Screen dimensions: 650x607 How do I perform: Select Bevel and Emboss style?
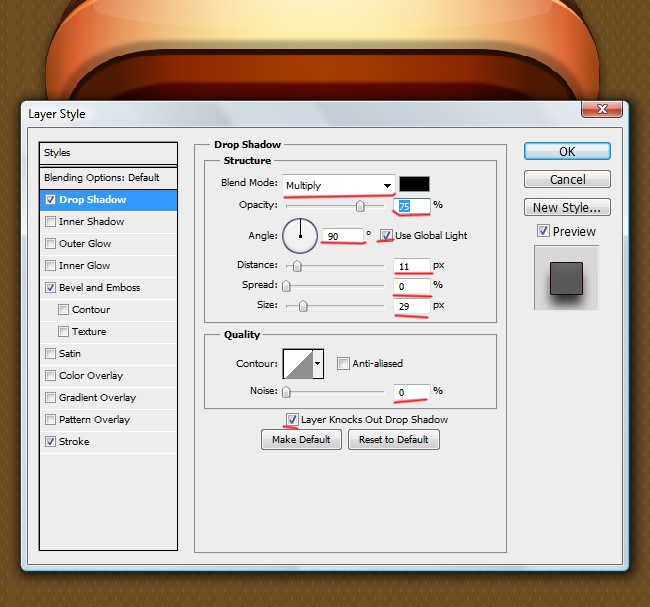click(x=100, y=288)
